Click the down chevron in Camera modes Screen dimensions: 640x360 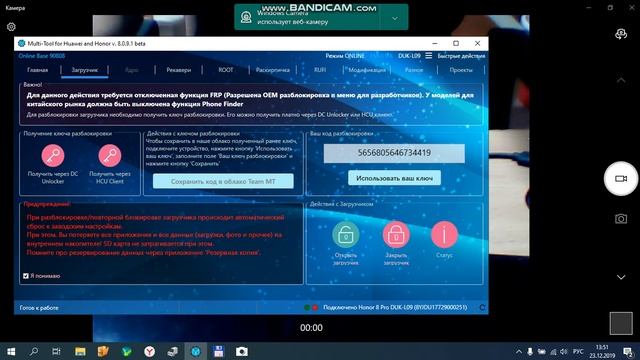(x=621, y=277)
